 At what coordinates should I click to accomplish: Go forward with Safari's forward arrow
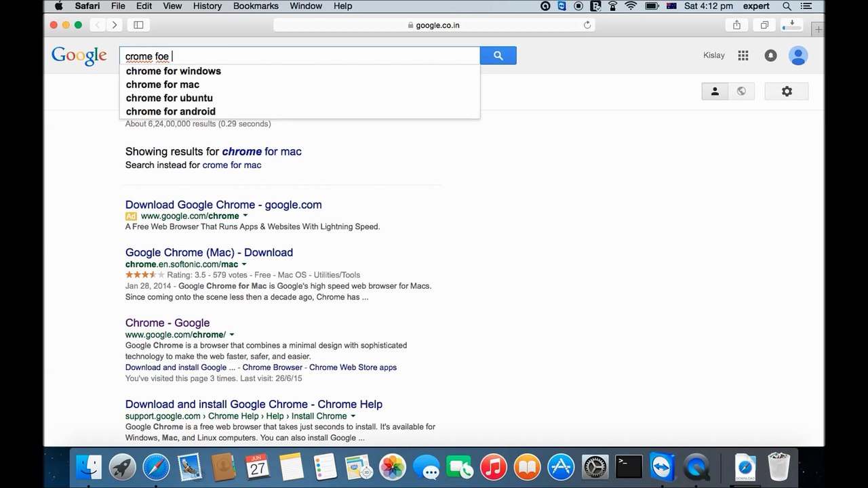pos(114,25)
